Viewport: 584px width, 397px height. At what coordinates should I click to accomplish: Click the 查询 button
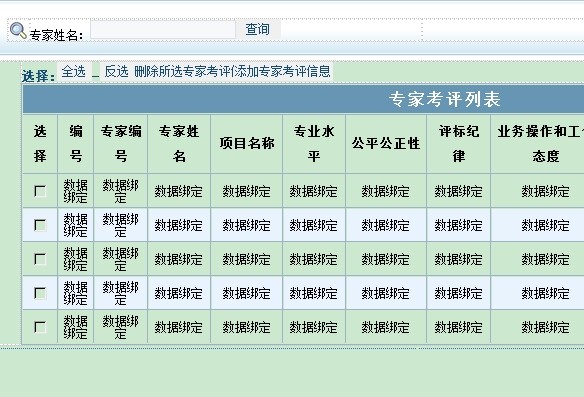coord(258,29)
